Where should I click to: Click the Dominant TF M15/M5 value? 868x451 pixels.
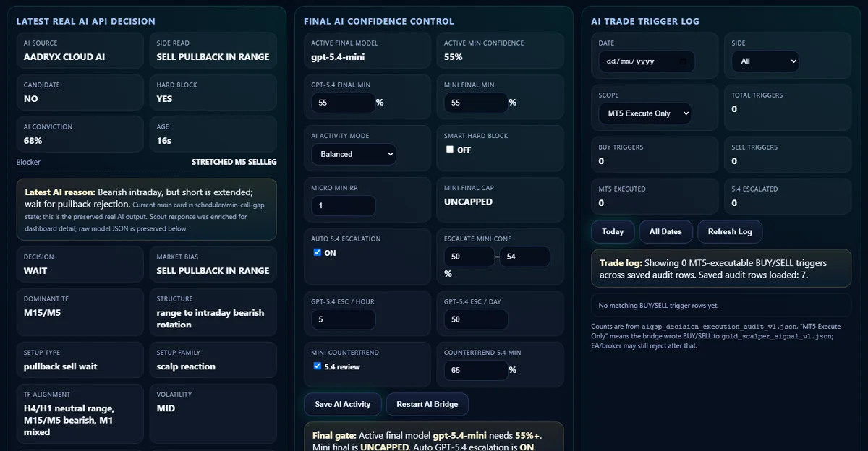pos(41,312)
